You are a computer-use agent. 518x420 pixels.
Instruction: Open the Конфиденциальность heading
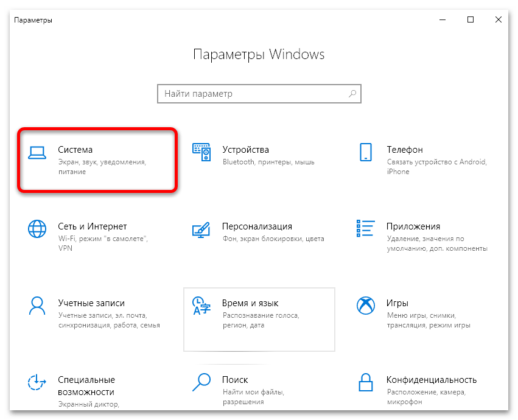432,380
